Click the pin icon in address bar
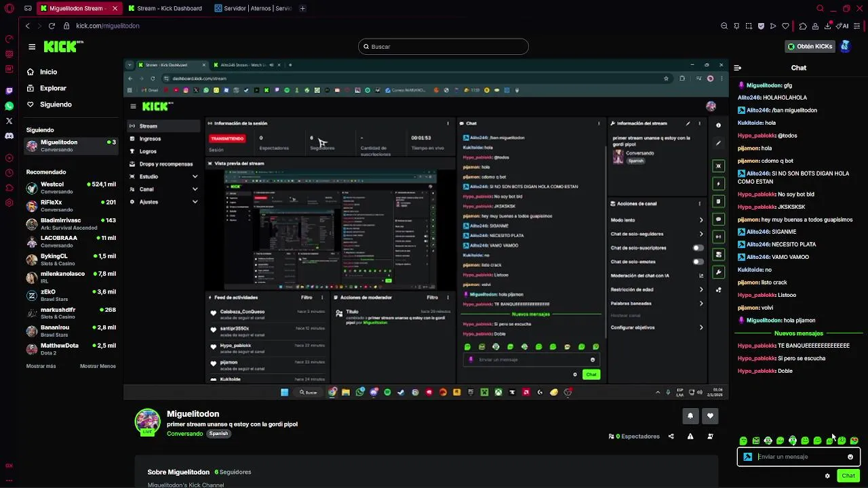 tap(736, 26)
